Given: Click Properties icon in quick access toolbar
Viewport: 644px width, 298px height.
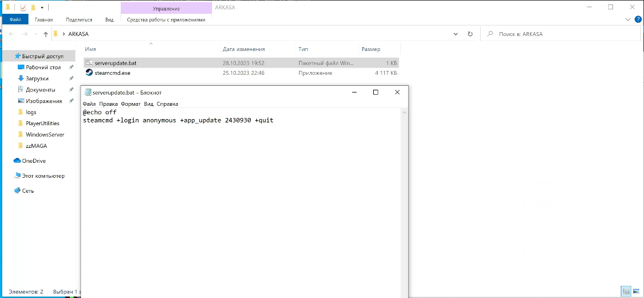Looking at the screenshot, I should (x=23, y=7).
